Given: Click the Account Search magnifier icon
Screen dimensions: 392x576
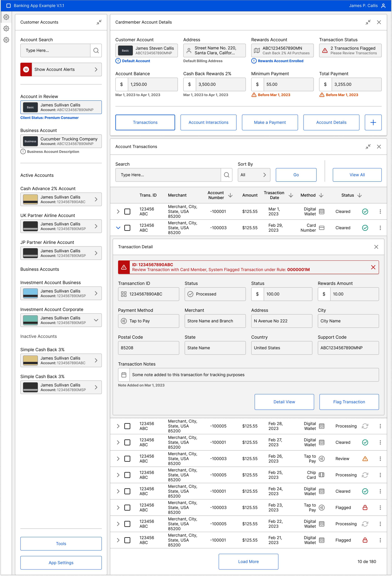Looking at the screenshot, I should point(96,51).
